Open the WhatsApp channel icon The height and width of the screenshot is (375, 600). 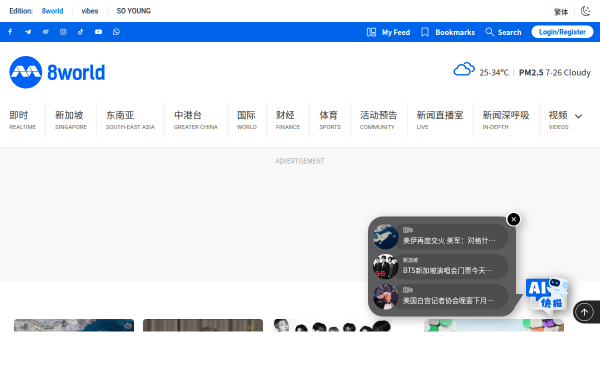[116, 32]
